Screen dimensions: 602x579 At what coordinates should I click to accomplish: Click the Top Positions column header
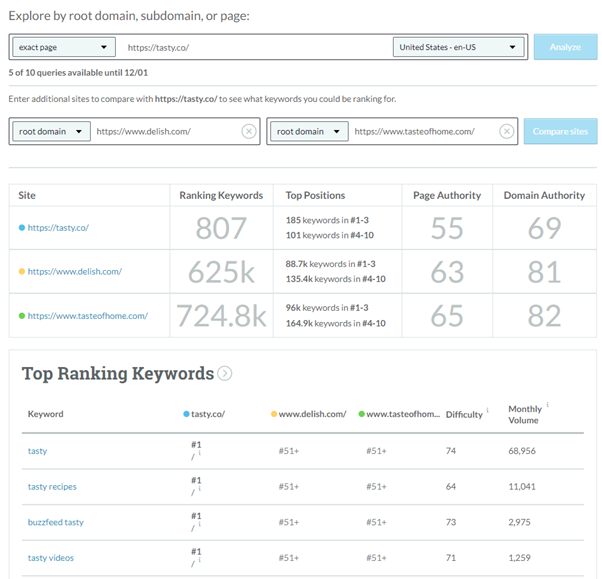click(x=315, y=195)
